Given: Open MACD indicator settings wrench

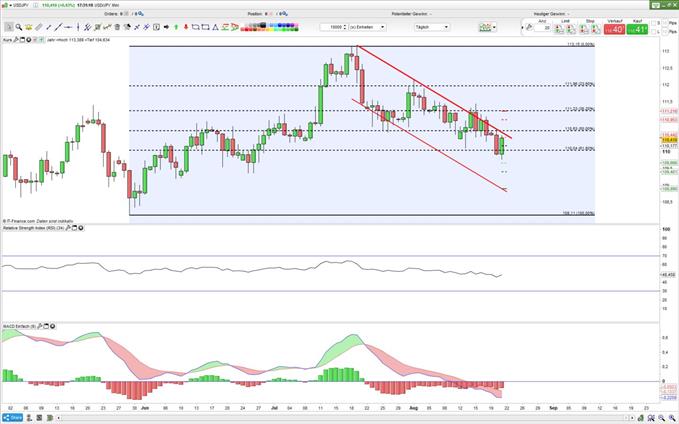Looking at the screenshot, I should pyautogui.click(x=39, y=326).
